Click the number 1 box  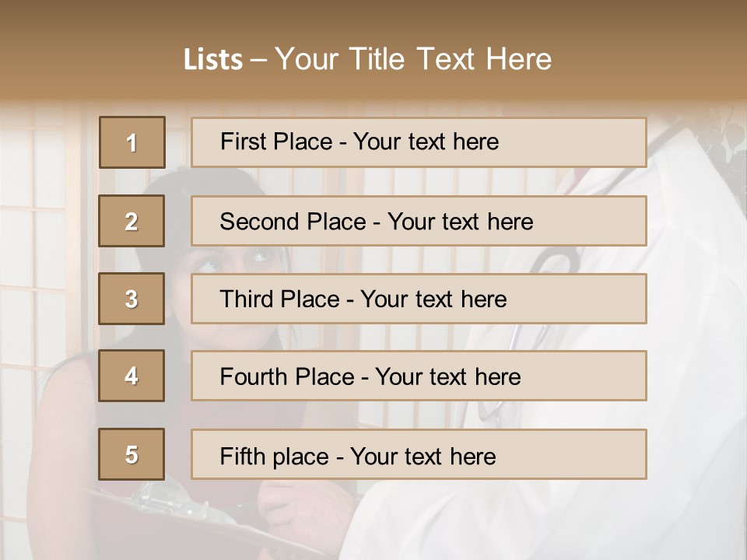[x=132, y=142]
